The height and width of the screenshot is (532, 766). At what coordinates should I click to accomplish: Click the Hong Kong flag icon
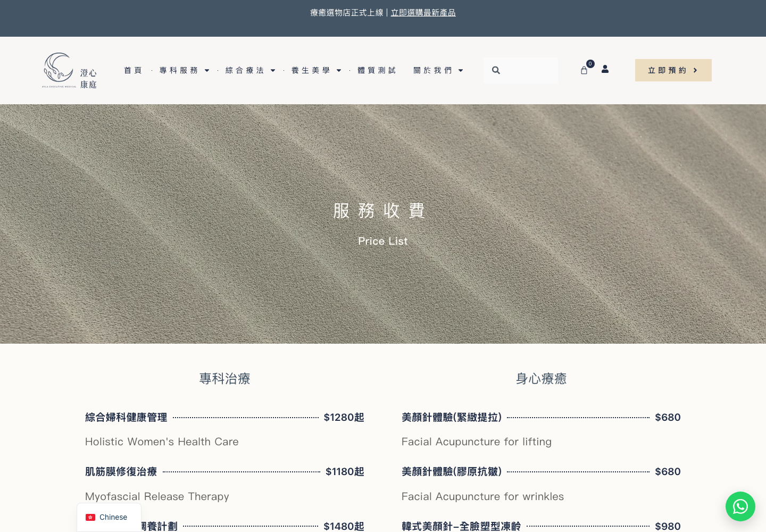pyautogui.click(x=90, y=517)
